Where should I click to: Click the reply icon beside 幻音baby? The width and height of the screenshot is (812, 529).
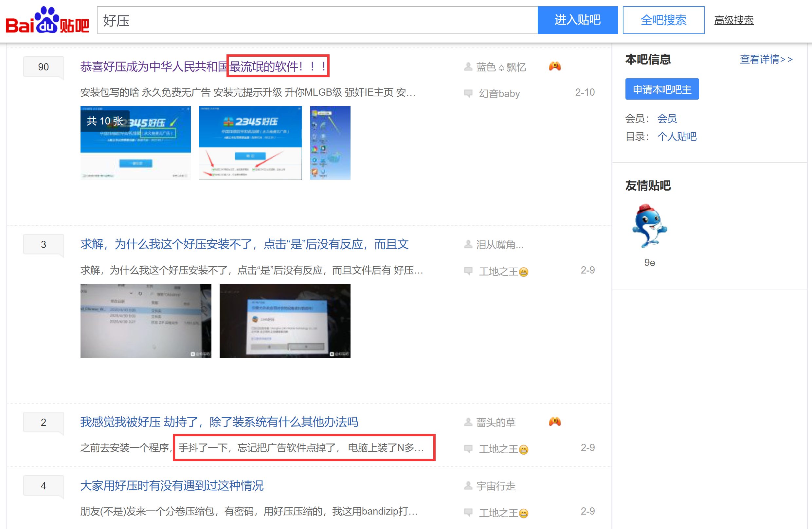tap(468, 93)
